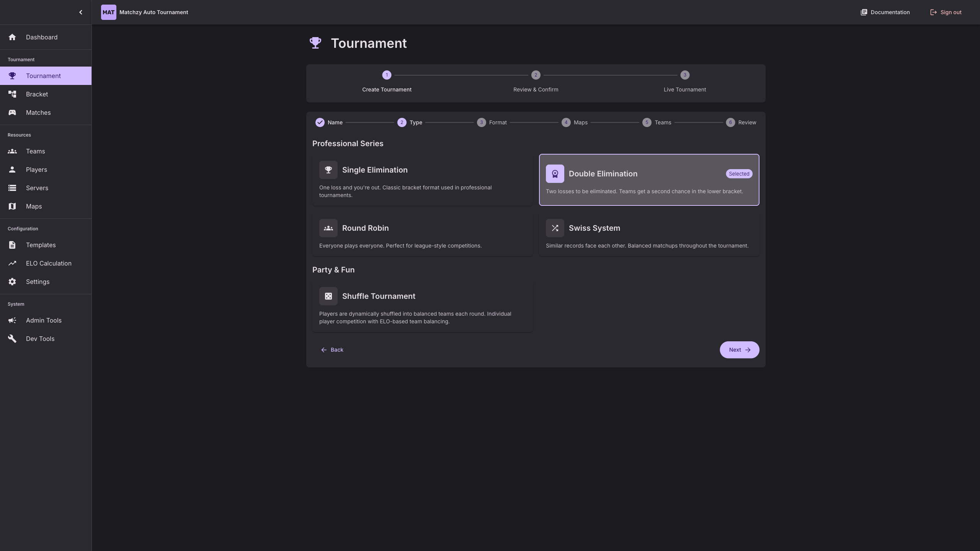This screenshot has height=551, width=980.
Task: Click the Bracket tree icon in sidebar
Action: click(x=12, y=94)
